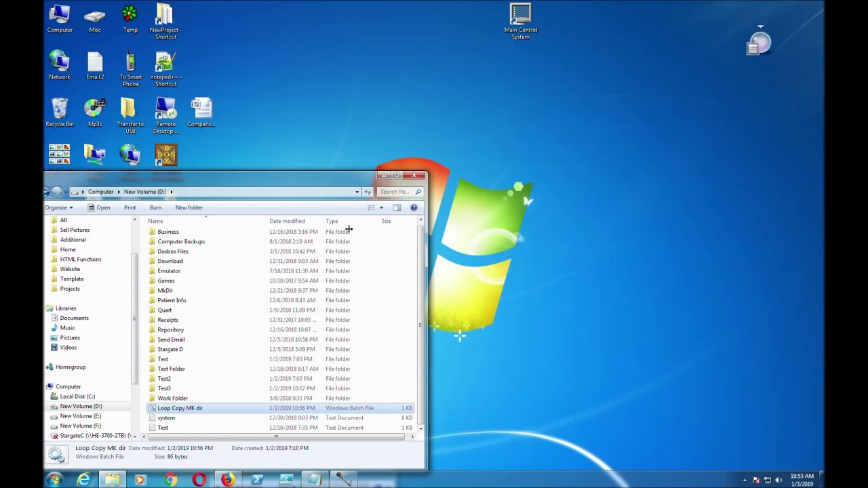Select Documents under Libraries

(x=74, y=318)
